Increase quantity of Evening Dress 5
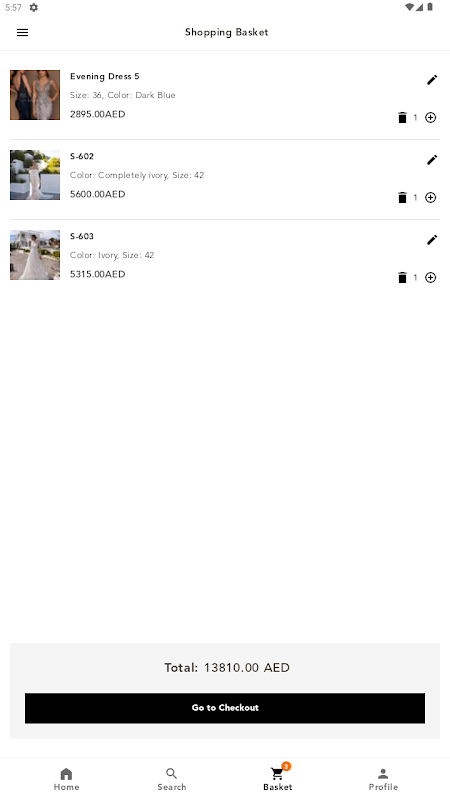The image size is (450, 800). pyautogui.click(x=431, y=117)
